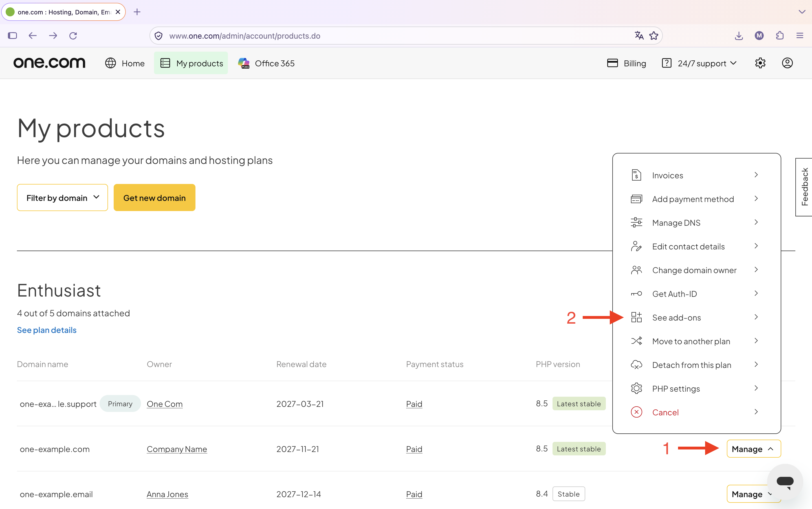812x509 pixels.
Task: Choose Move to another plan
Action: pyautogui.click(x=696, y=341)
